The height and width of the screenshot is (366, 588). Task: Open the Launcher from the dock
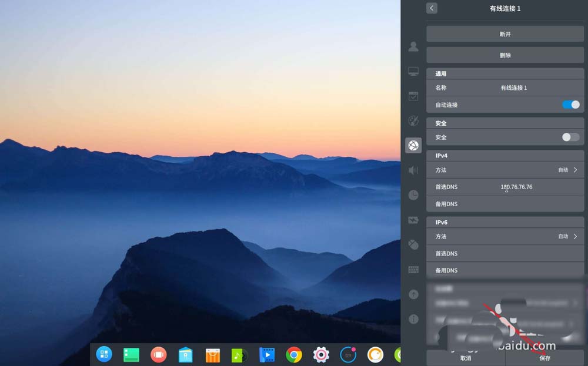pyautogui.click(x=104, y=354)
